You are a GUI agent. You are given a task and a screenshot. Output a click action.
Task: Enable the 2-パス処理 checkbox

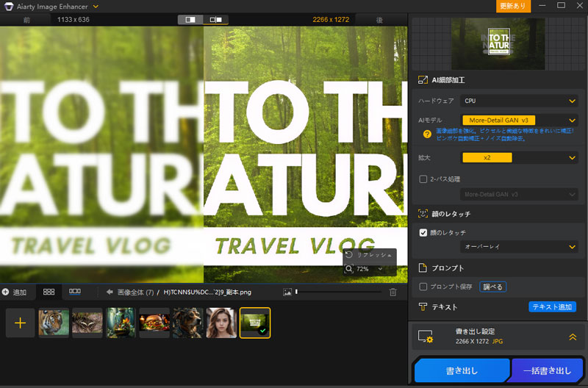pyautogui.click(x=423, y=179)
